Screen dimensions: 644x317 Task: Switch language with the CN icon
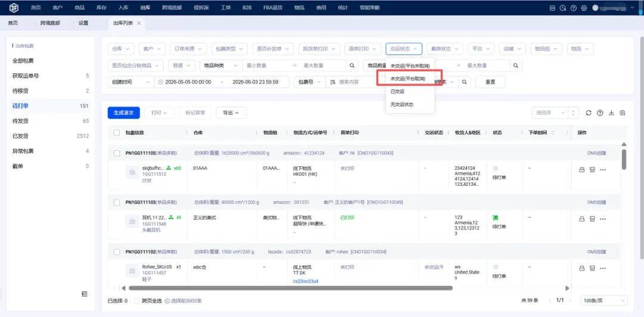coord(552,8)
